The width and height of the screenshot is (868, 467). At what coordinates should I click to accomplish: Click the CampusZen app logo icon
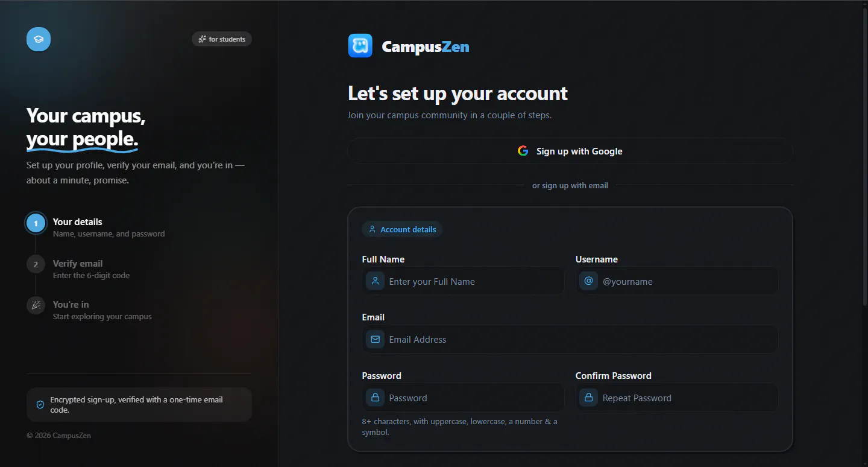[x=360, y=46]
